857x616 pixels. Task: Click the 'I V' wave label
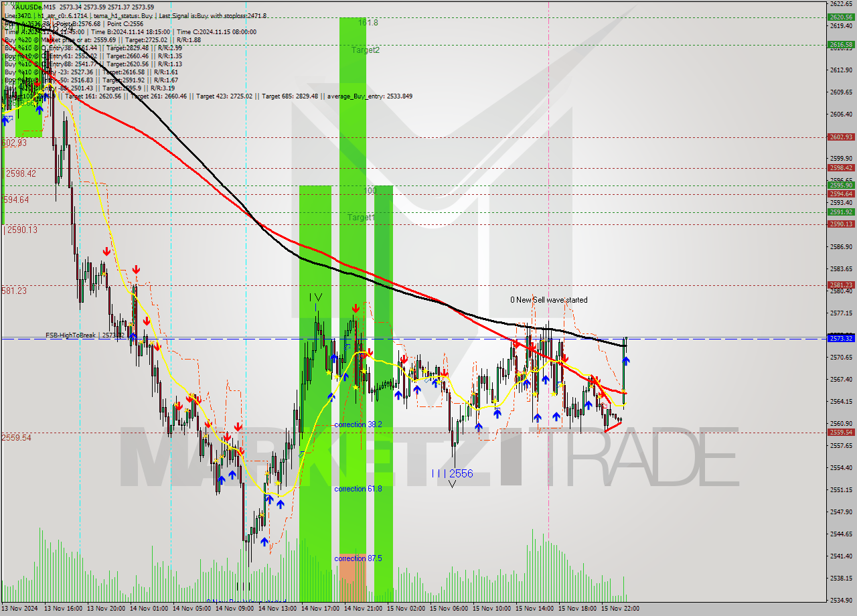[315, 297]
